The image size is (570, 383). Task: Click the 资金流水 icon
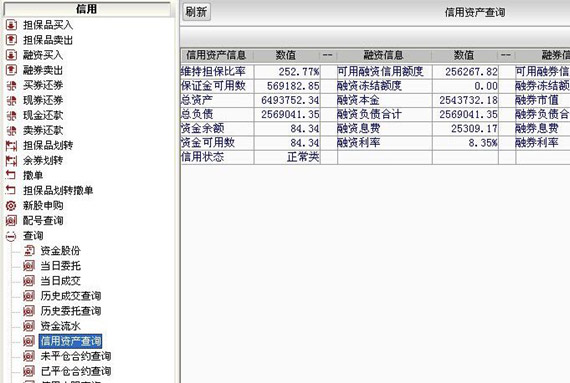pyautogui.click(x=29, y=326)
